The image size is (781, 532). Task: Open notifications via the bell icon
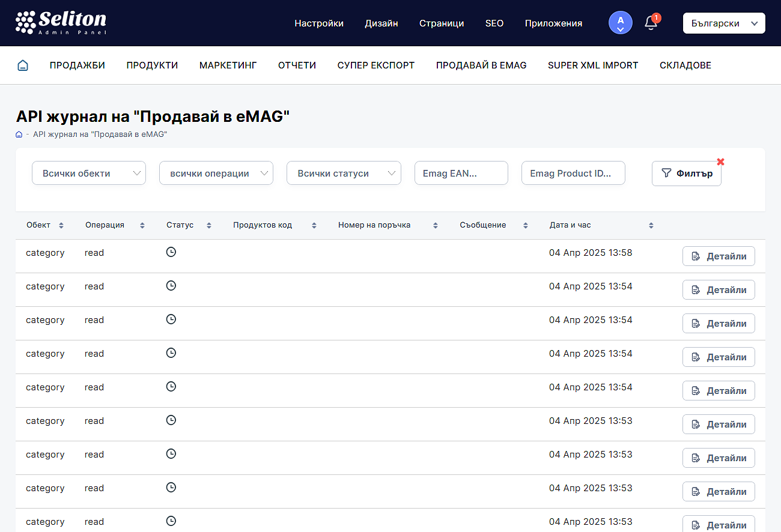click(650, 23)
